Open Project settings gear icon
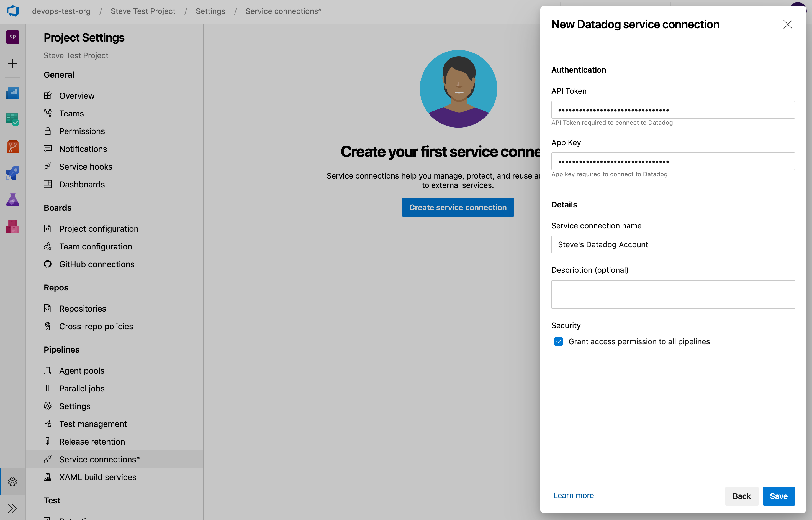Viewport: 812px width, 520px height. (12, 482)
